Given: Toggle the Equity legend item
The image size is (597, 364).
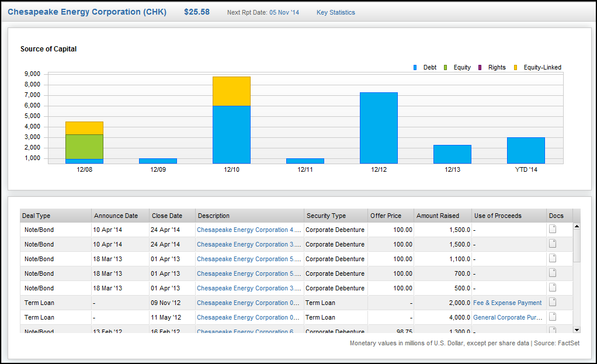Looking at the screenshot, I should point(457,67).
